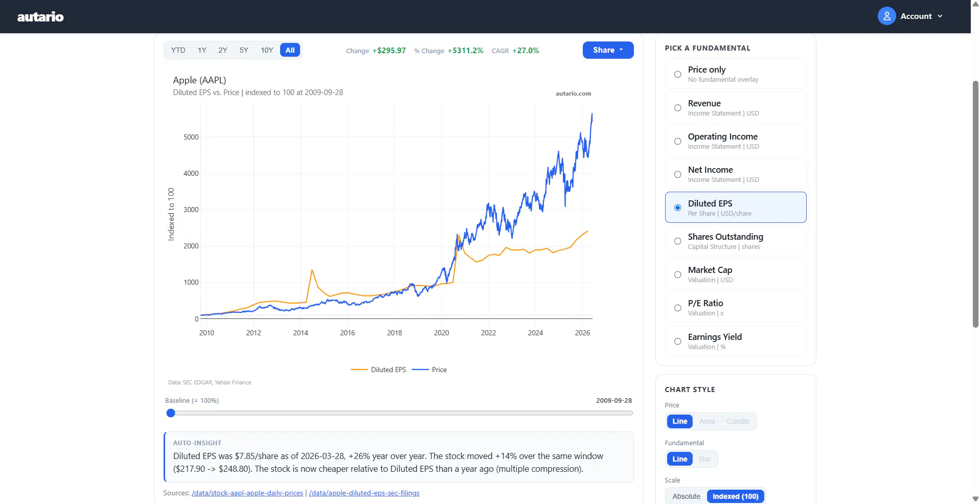Choose the Earnings Yield fundamental
The image size is (980, 504).
(736, 341)
